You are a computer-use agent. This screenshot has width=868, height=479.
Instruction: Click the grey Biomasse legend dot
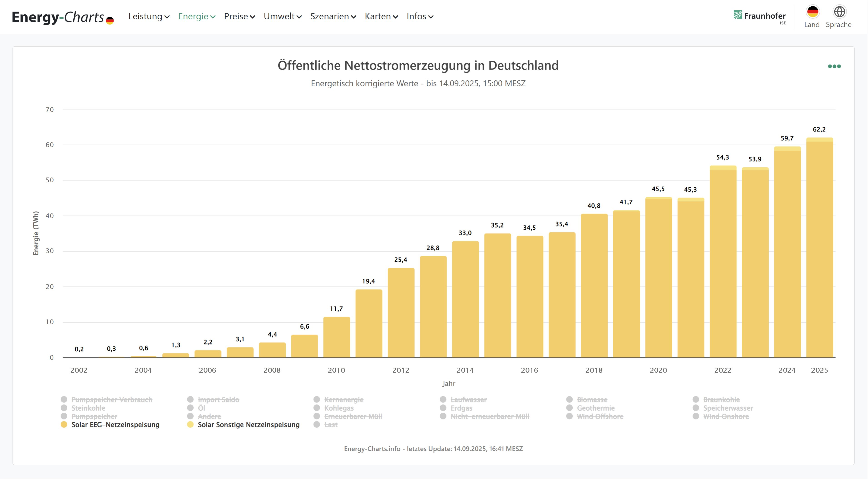[x=569, y=400]
